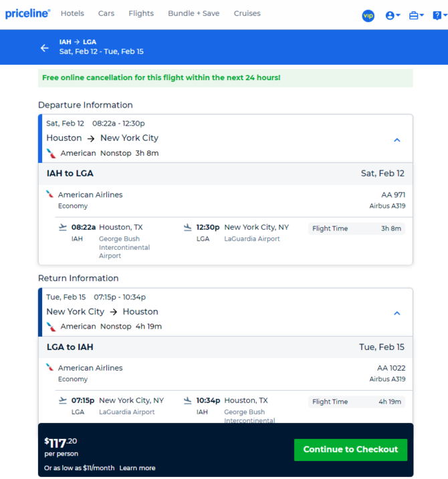
Task: Click the American Airlines logo under LGA to IAH
Action: click(x=49, y=367)
